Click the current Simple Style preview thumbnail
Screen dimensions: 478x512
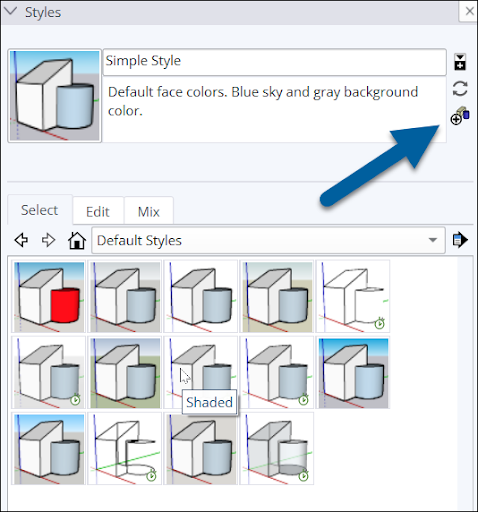(x=55, y=96)
